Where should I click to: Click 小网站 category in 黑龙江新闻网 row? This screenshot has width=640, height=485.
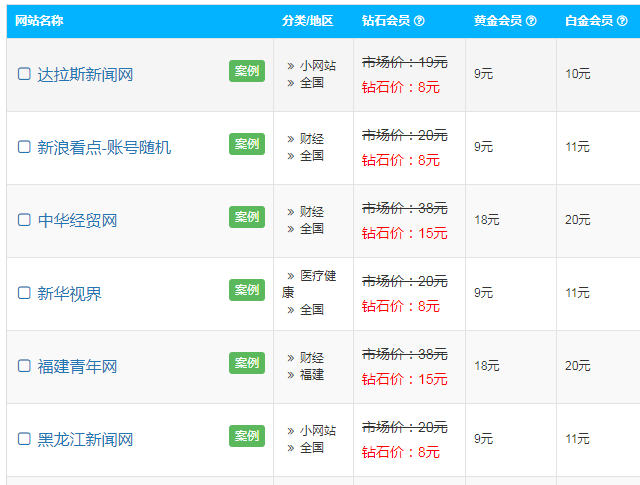point(318,431)
